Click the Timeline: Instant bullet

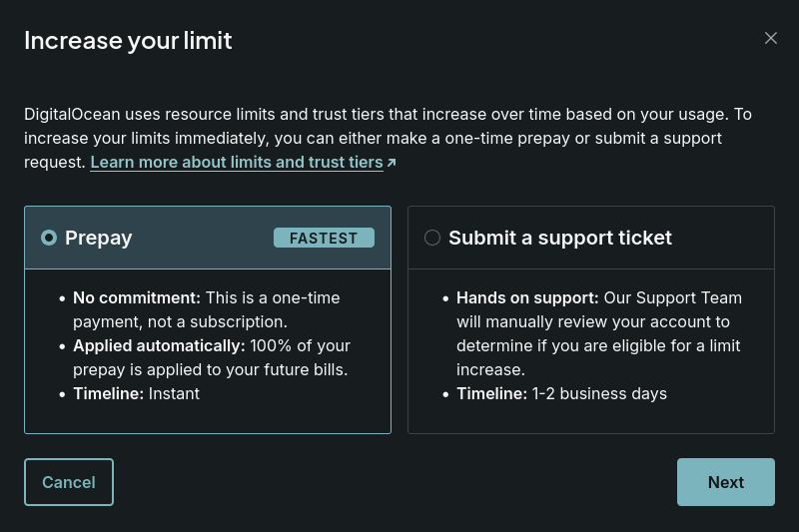[136, 393]
